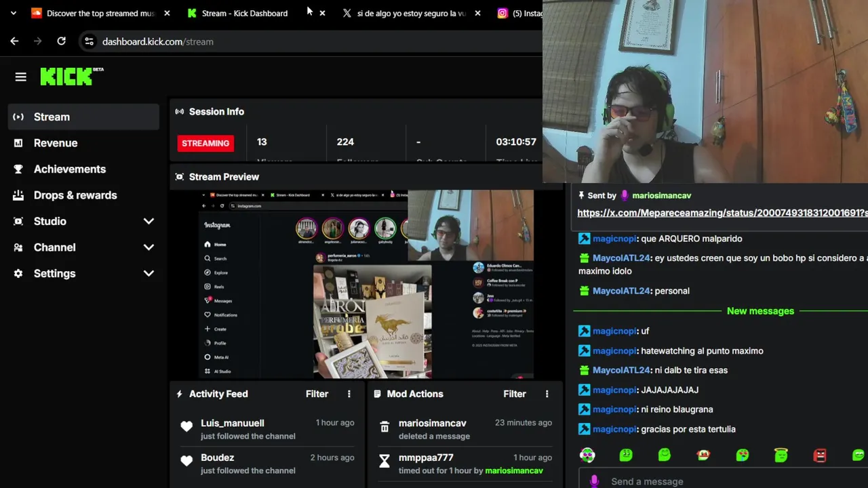Open the hamburger menu next to Kick logo

pos(20,77)
